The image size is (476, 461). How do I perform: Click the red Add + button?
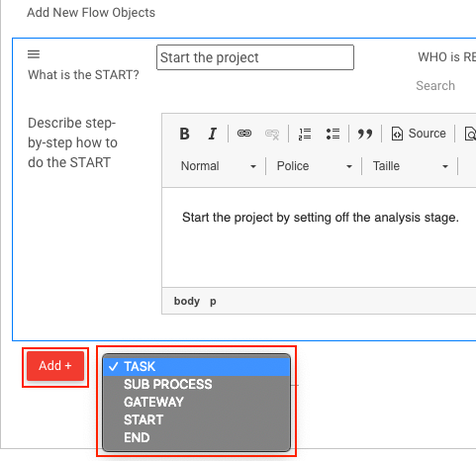(x=55, y=366)
